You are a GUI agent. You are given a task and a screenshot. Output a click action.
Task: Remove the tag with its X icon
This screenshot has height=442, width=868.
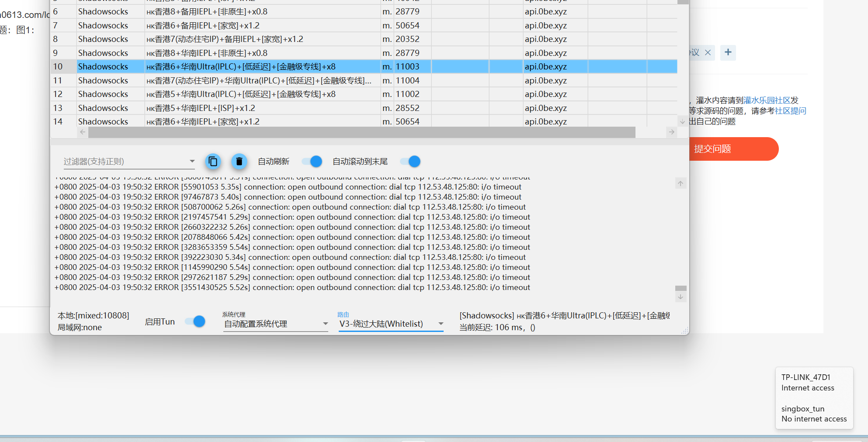pos(708,52)
